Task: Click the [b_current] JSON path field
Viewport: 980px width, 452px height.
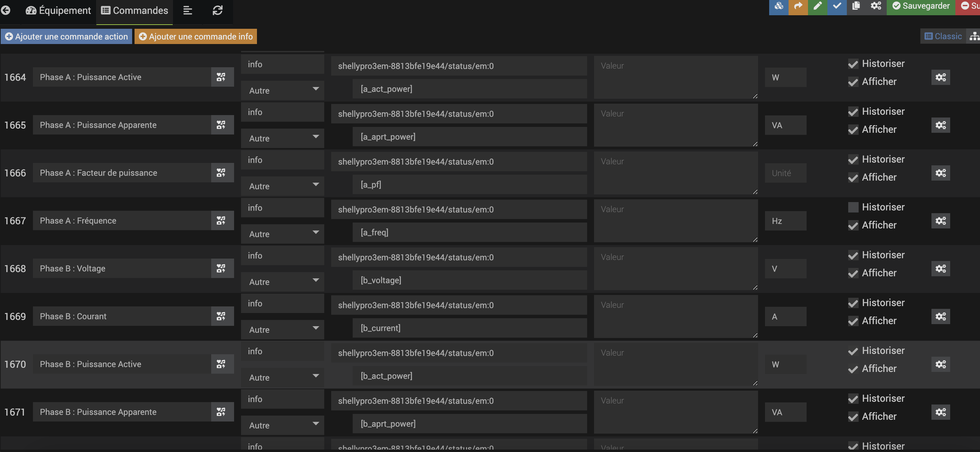Action: 470,328
